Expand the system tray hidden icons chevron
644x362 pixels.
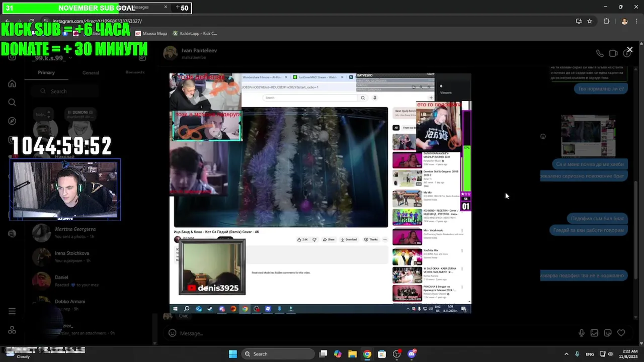(566, 354)
